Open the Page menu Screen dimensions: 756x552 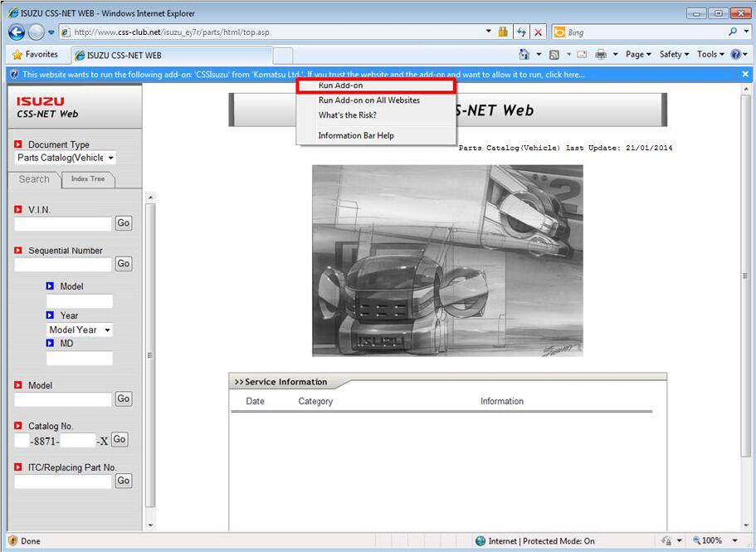638,55
